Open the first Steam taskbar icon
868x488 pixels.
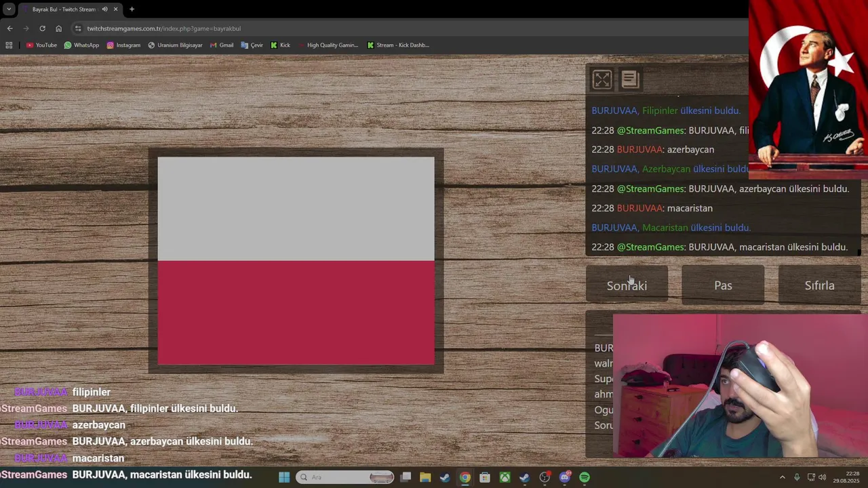445,477
